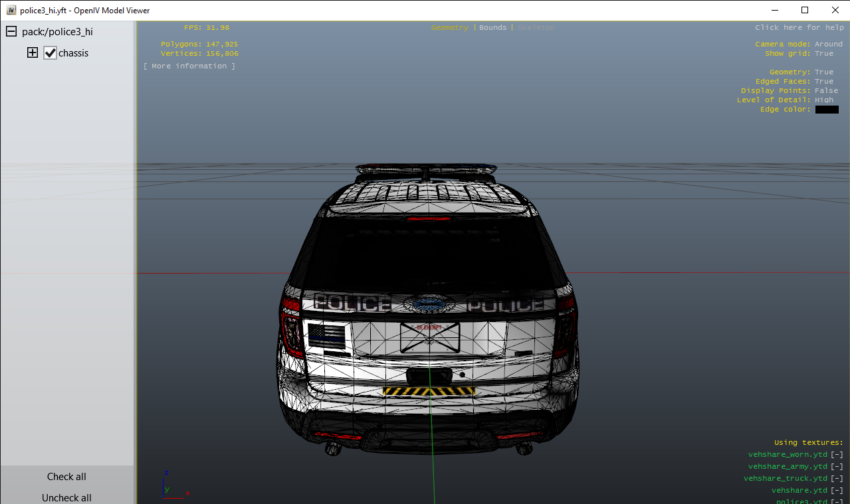The image size is (850, 504).
Task: Click the minus icon beside vehshare_truck.ytd
Action: (837, 479)
